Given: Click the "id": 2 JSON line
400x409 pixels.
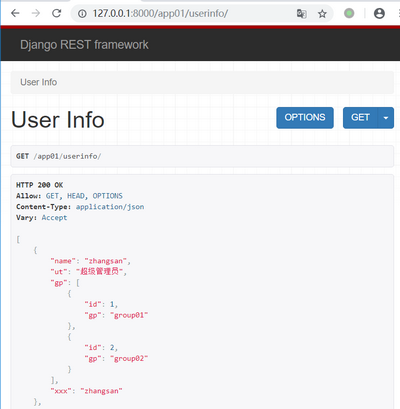Looking at the screenshot, I should [x=101, y=348].
